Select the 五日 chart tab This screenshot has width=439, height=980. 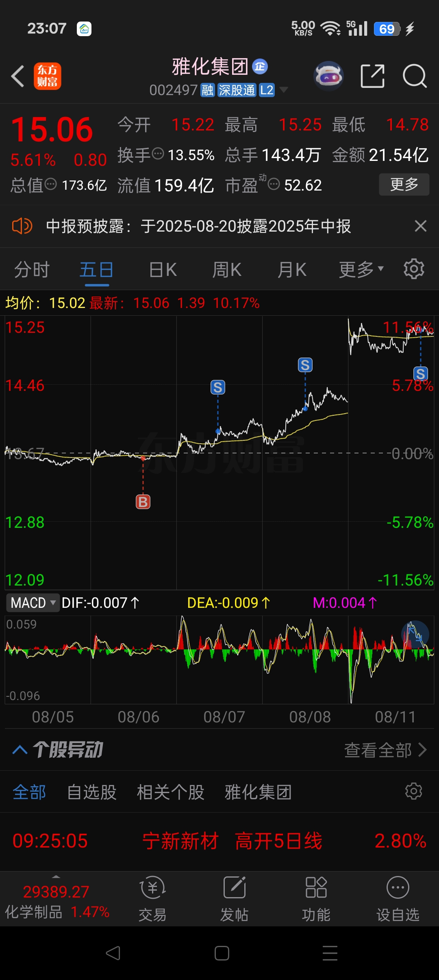click(x=96, y=269)
